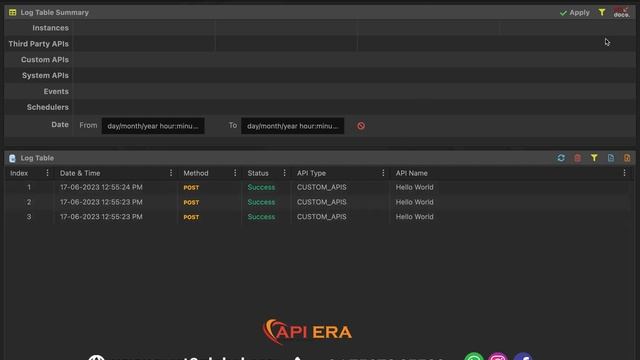Sort by Date & Time column header

pyautogui.click(x=80, y=173)
